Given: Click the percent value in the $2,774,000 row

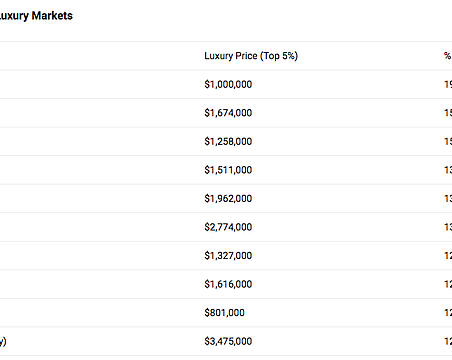Looking at the screenshot, I should pyautogui.click(x=448, y=227).
